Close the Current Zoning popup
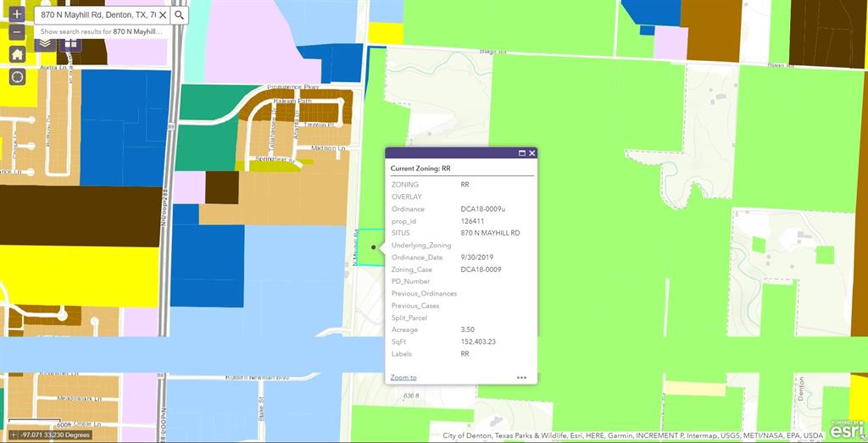 [532, 153]
